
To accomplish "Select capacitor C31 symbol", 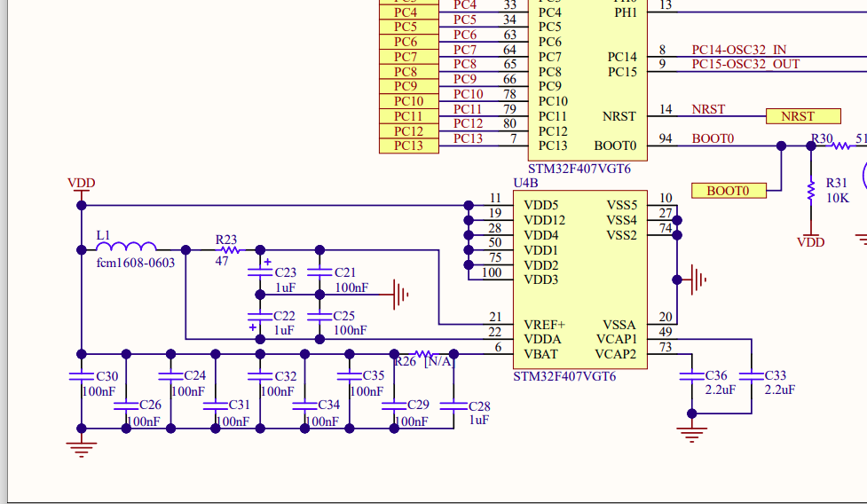I will [x=216, y=406].
